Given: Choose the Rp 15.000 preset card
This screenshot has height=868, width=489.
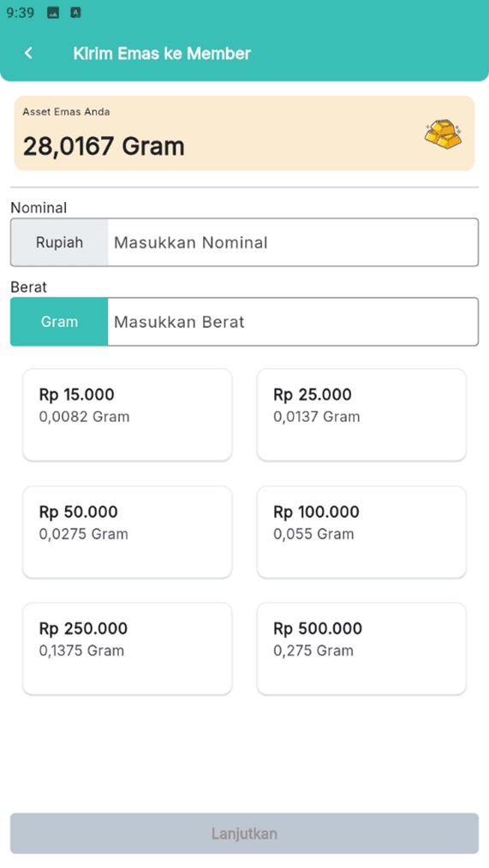Looking at the screenshot, I should (x=128, y=414).
